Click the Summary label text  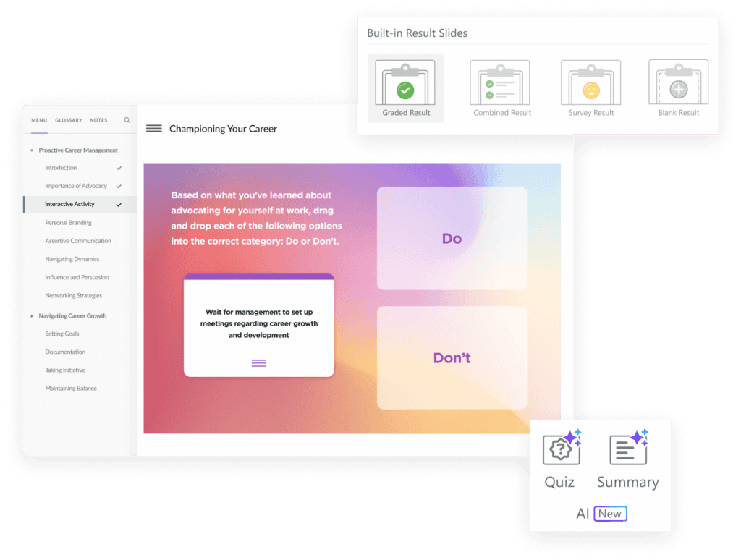(628, 482)
